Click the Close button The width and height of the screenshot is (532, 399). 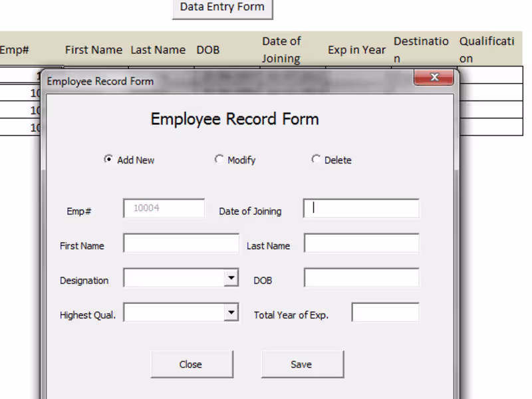click(x=191, y=364)
